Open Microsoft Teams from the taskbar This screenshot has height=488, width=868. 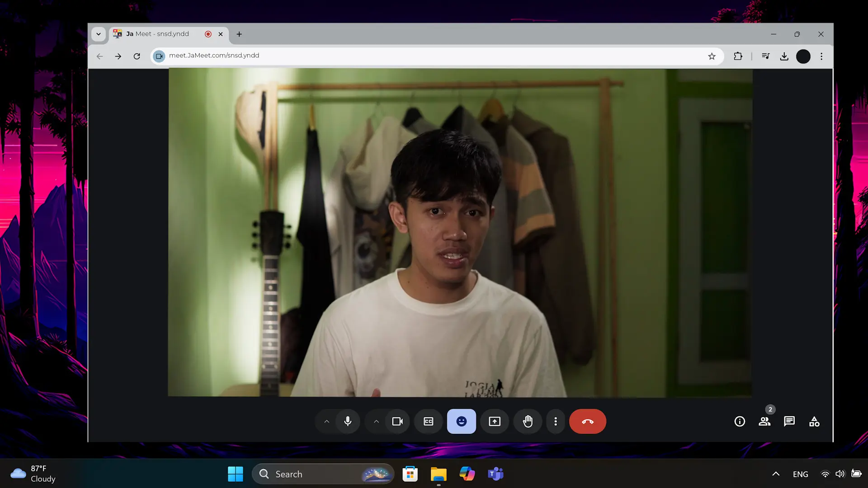point(495,474)
